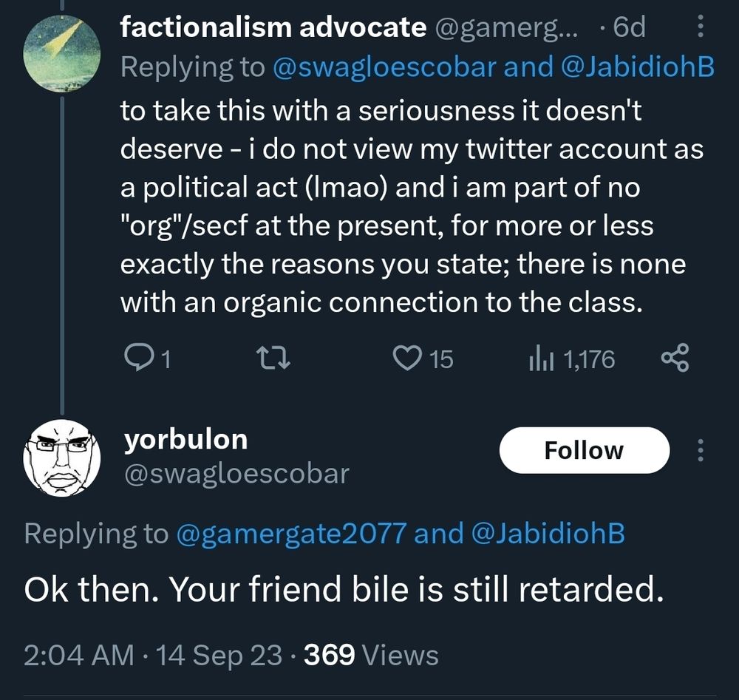
Task: Click the yorbulon display name
Action: coord(185,440)
